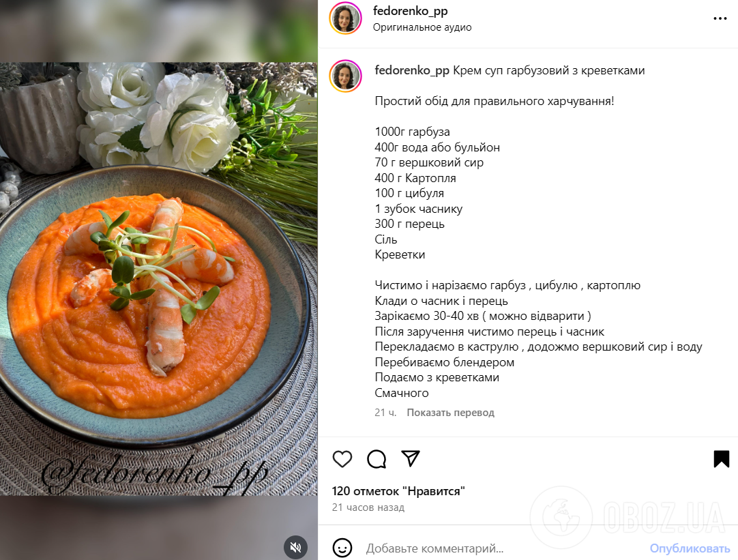Play the pumpkin soup video
Image resolution: width=738 pixels, height=560 pixels.
coord(159,278)
